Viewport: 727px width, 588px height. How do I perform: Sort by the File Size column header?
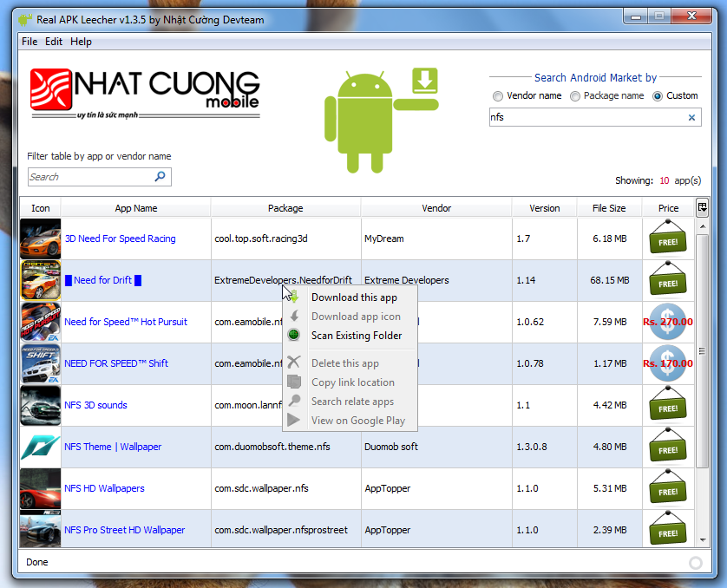609,208
